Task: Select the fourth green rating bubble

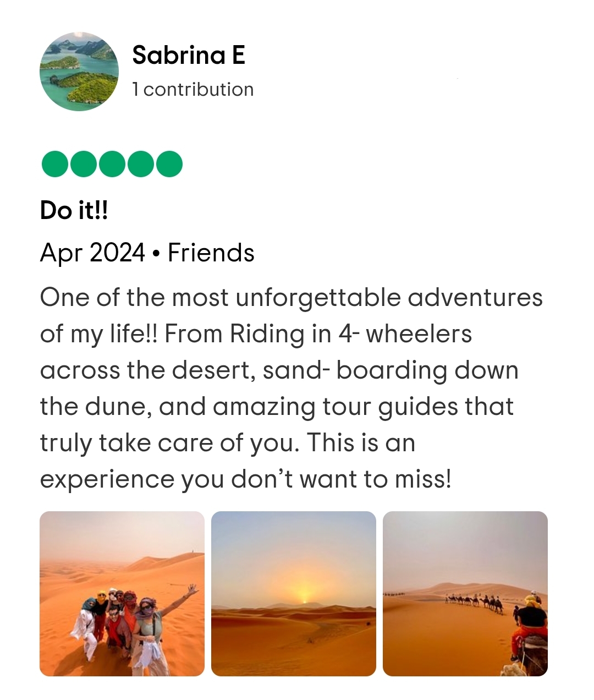Action: pos(141,164)
